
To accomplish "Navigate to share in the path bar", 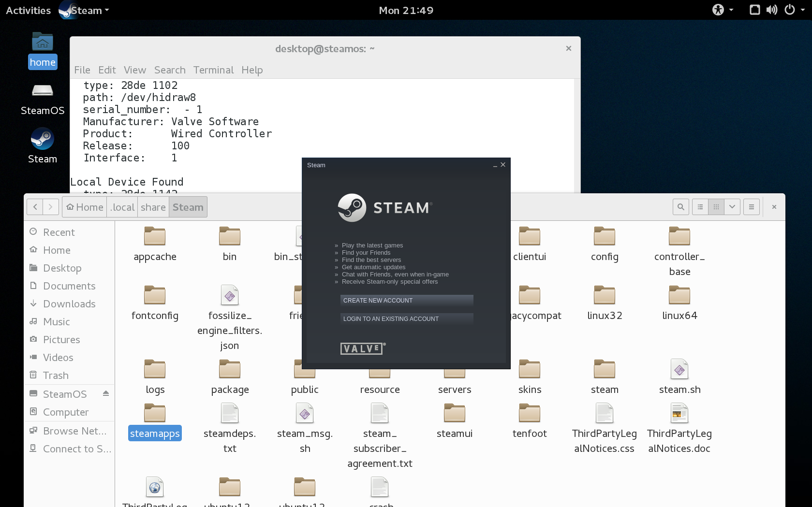I will point(153,207).
